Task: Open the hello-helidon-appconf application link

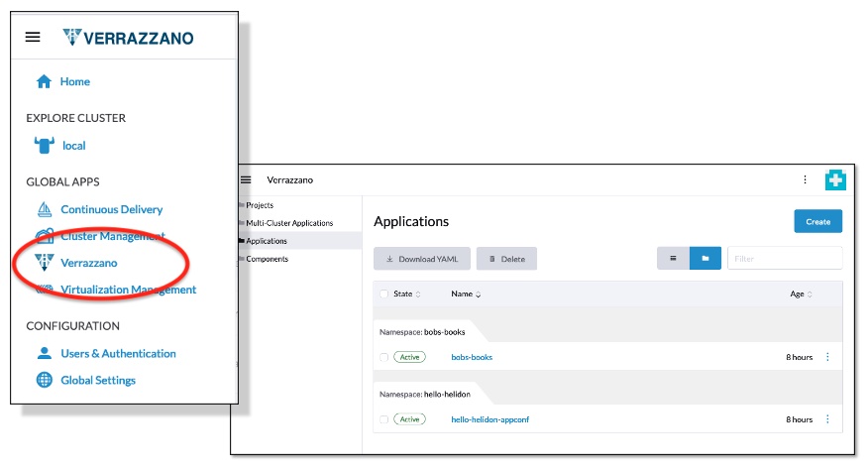Action: [489, 419]
